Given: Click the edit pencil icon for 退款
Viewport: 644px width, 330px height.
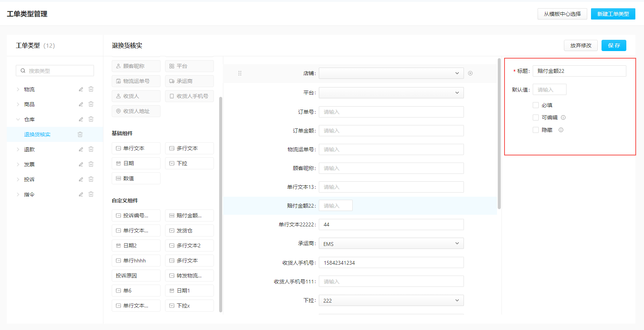Looking at the screenshot, I should [x=81, y=149].
